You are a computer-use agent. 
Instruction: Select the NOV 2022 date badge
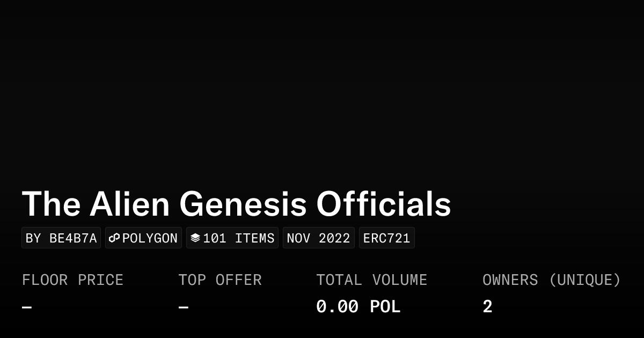[318, 238]
